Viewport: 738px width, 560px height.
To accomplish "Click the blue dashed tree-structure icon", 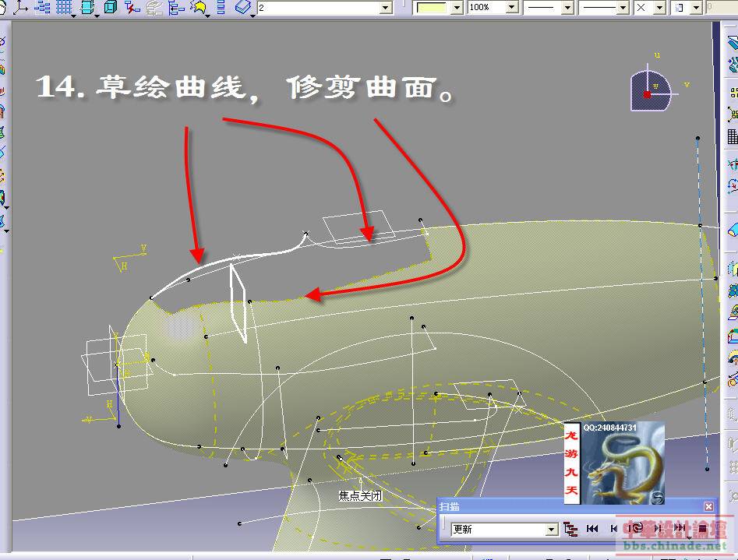I will pyautogui.click(x=42, y=7).
